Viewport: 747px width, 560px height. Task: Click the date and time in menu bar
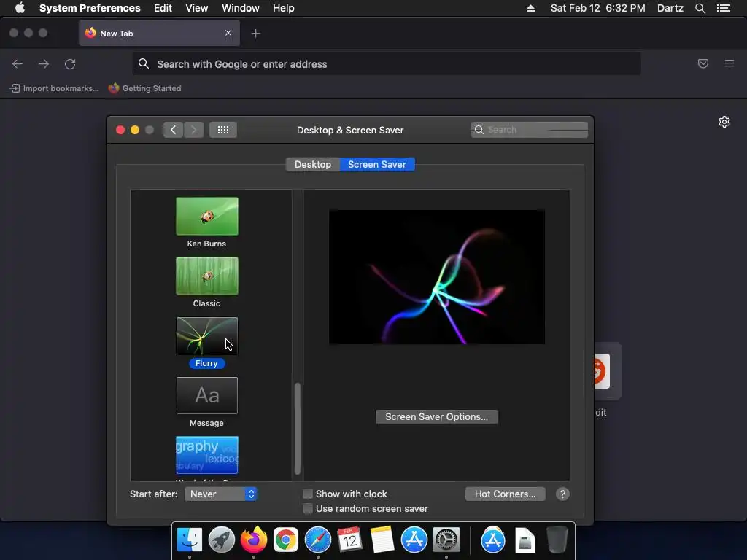[598, 8]
